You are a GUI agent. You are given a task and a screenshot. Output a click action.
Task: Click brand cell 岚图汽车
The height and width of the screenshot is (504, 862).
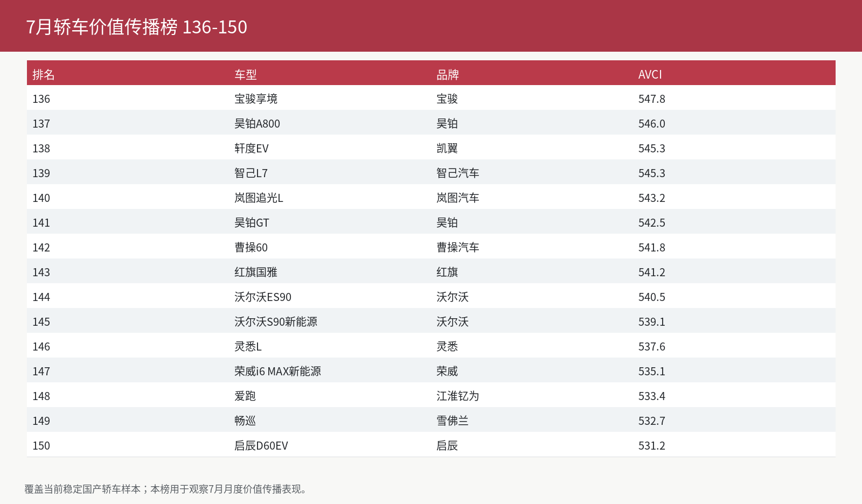click(458, 198)
